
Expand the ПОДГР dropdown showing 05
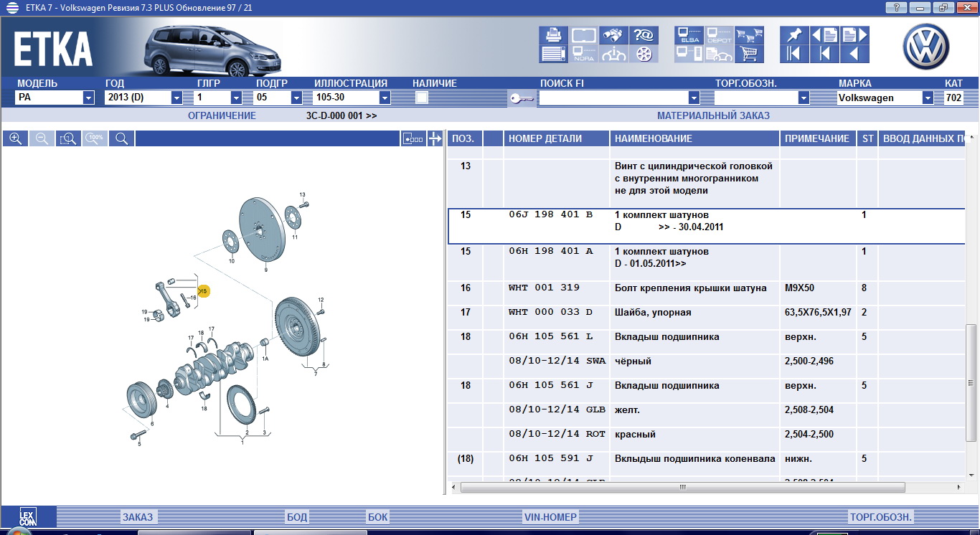tap(296, 98)
